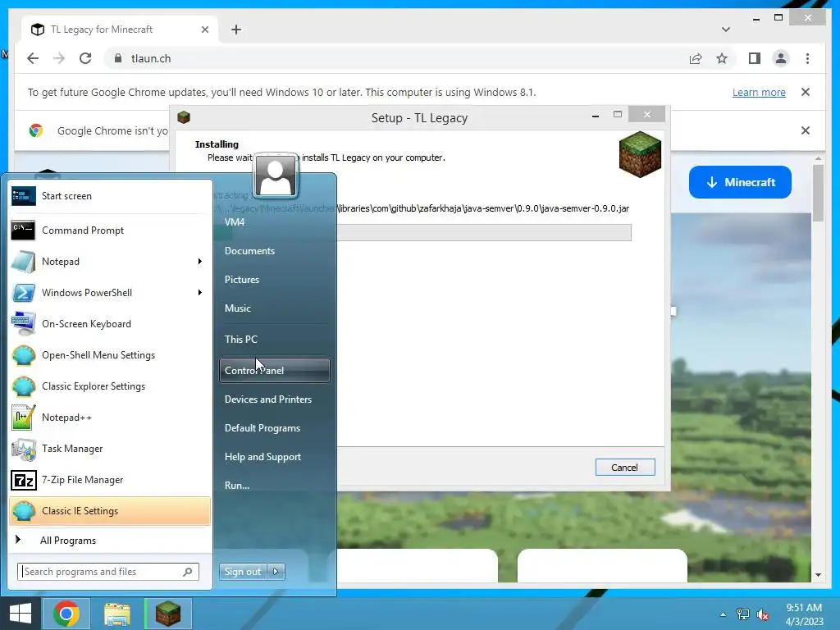Launch Command Prompt from start menu

pyautogui.click(x=110, y=231)
